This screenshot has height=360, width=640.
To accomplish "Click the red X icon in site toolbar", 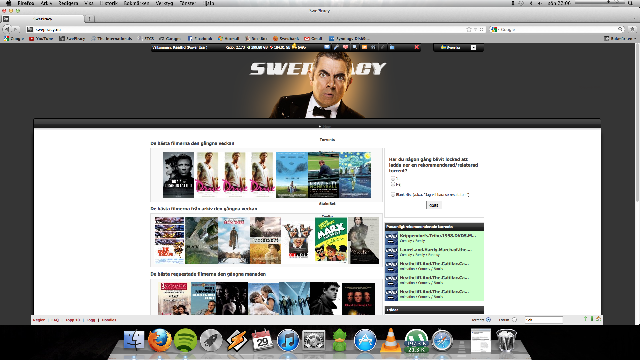I will coord(417,47).
